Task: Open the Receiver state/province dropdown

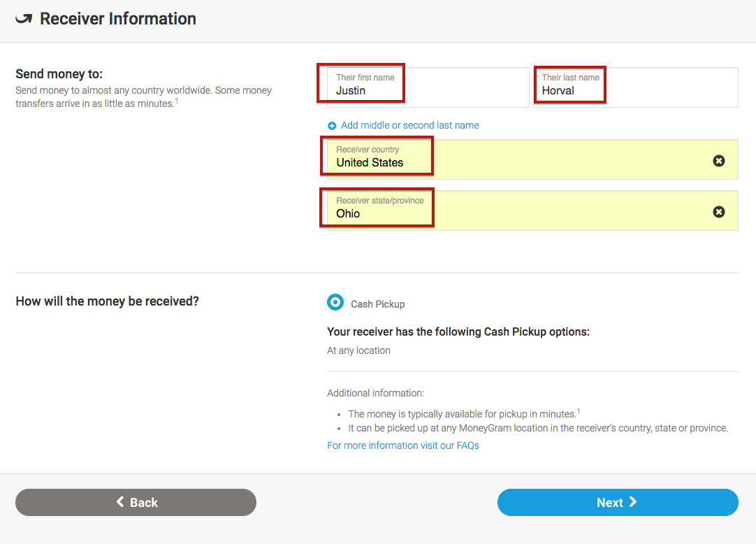Action: 517,210
